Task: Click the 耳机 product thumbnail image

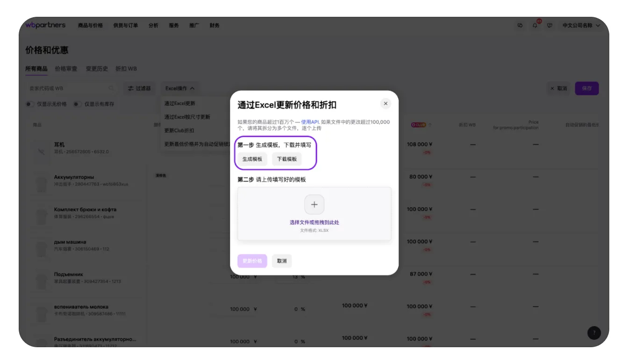Action: click(41, 148)
